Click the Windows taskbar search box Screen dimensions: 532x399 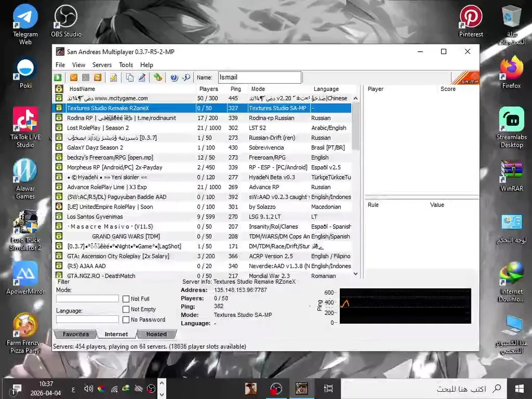pos(424,388)
